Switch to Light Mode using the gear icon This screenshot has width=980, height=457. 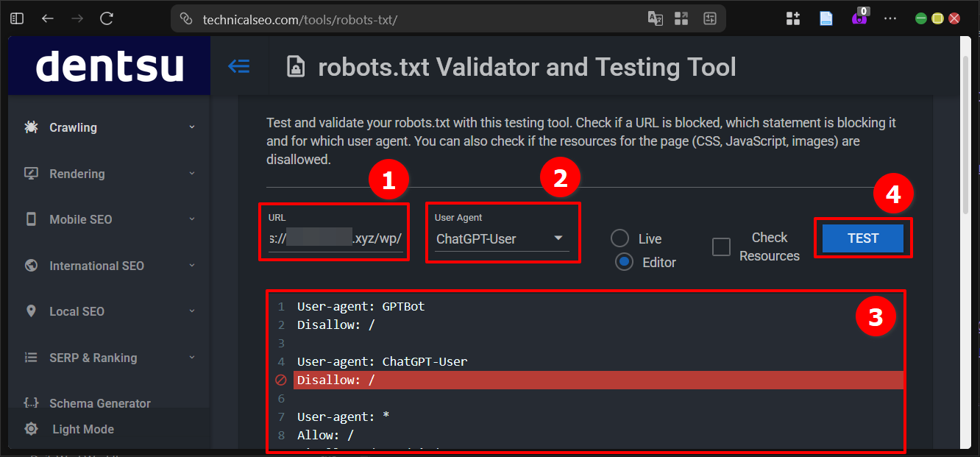30,428
